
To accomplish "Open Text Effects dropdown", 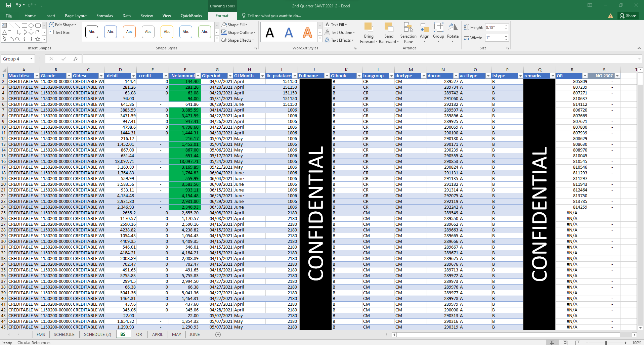I will (339, 40).
